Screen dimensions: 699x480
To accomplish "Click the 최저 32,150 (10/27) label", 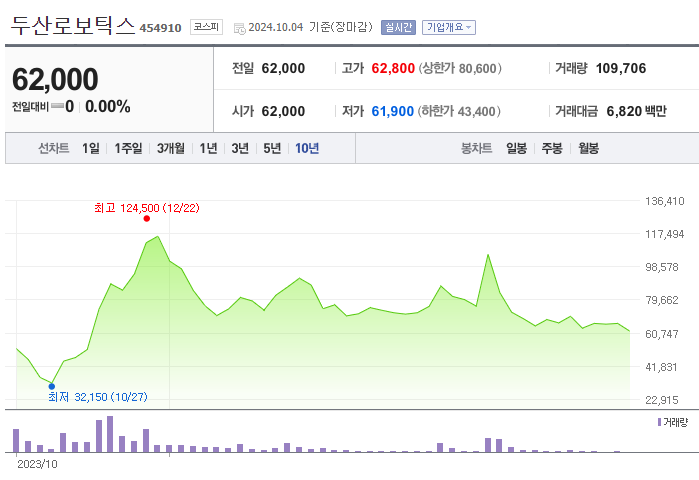I will 98,397.
